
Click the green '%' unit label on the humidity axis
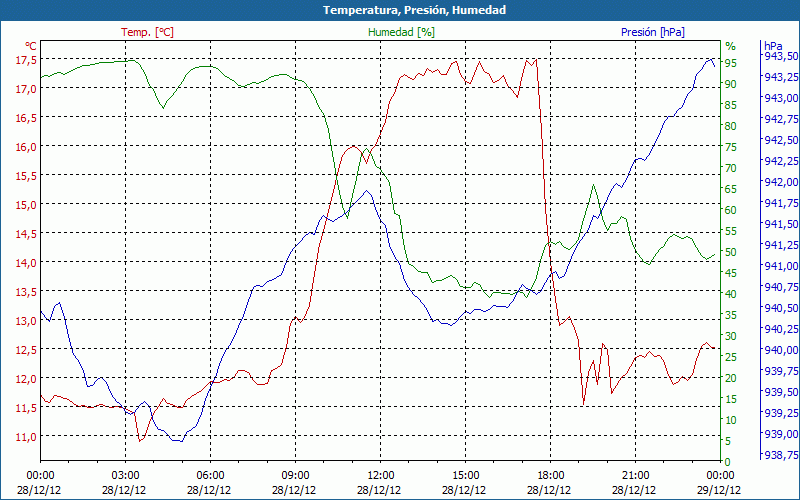pos(731,46)
